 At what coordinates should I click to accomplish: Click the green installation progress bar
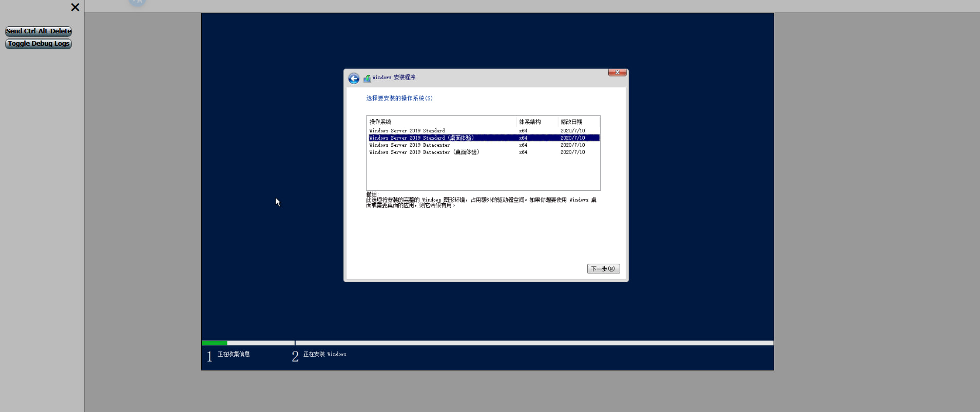coord(215,343)
